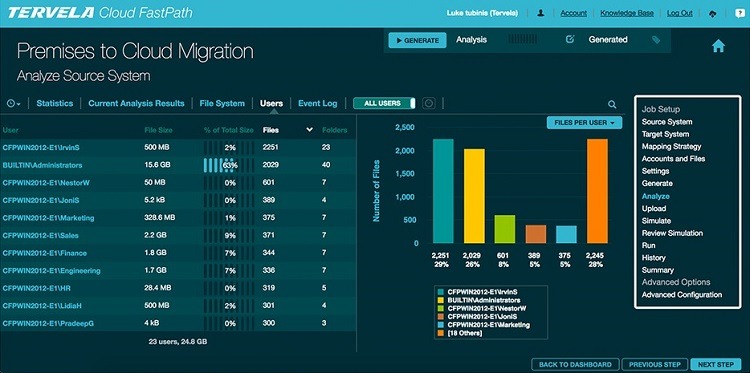Toggle the ALL USERS switch
This screenshot has width=750, height=373.
tap(385, 103)
